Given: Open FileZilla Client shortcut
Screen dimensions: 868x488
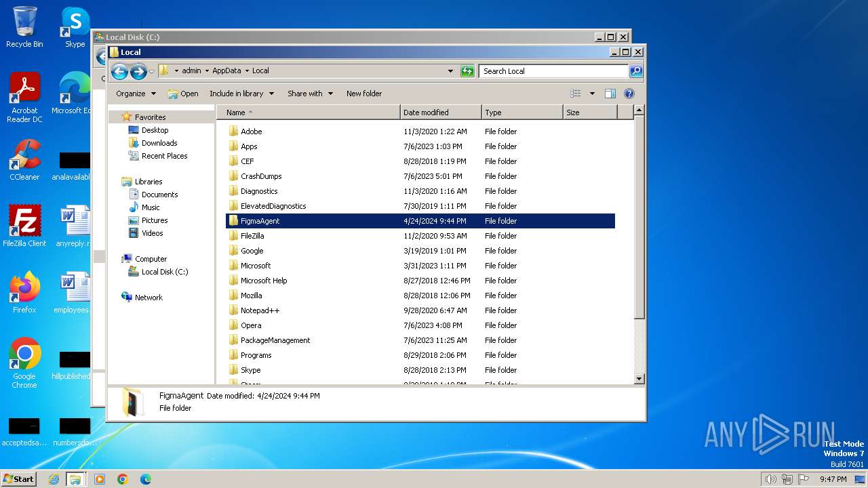Looking at the screenshot, I should click(x=24, y=226).
